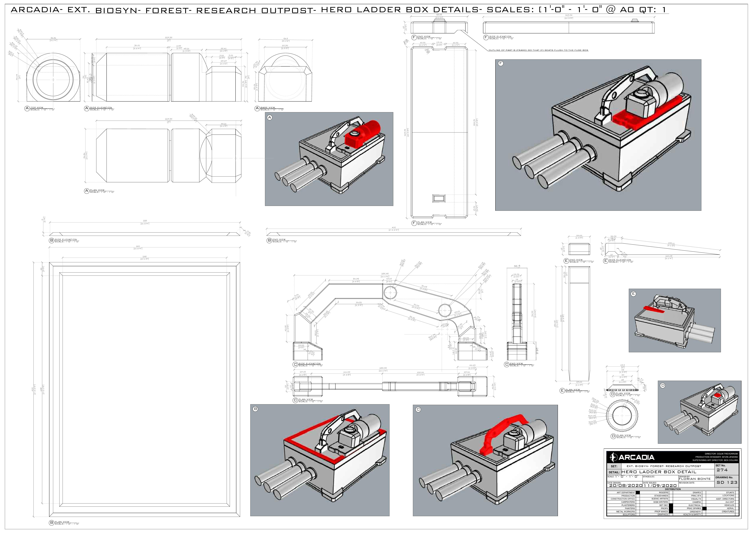Click circled E marker beside E Plan View
Image resolution: width=756 pixels, height=535 pixels.
click(x=562, y=391)
